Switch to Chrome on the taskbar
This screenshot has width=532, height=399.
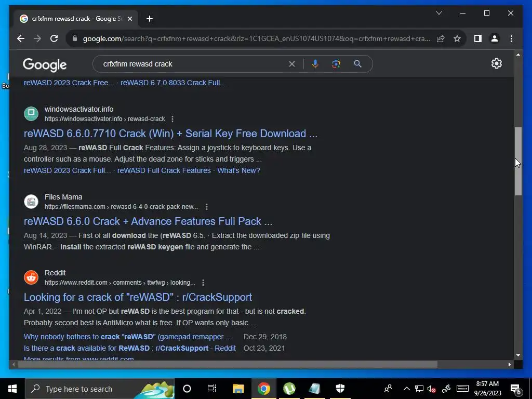point(263,389)
